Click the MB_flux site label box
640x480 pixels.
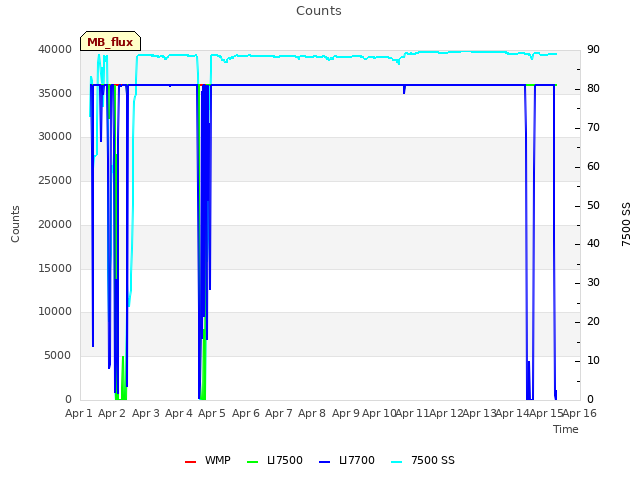(x=110, y=41)
